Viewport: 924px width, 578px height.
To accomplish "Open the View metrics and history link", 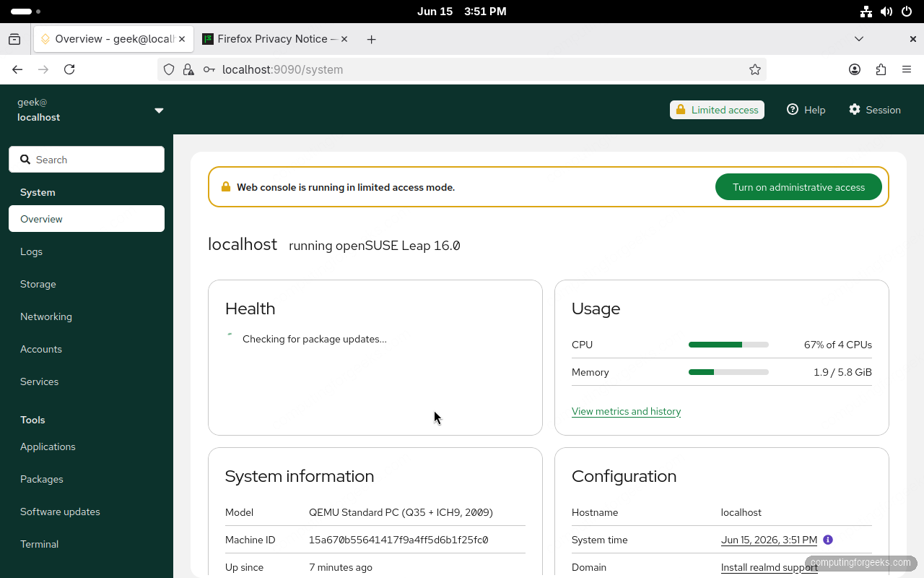I will click(x=626, y=411).
